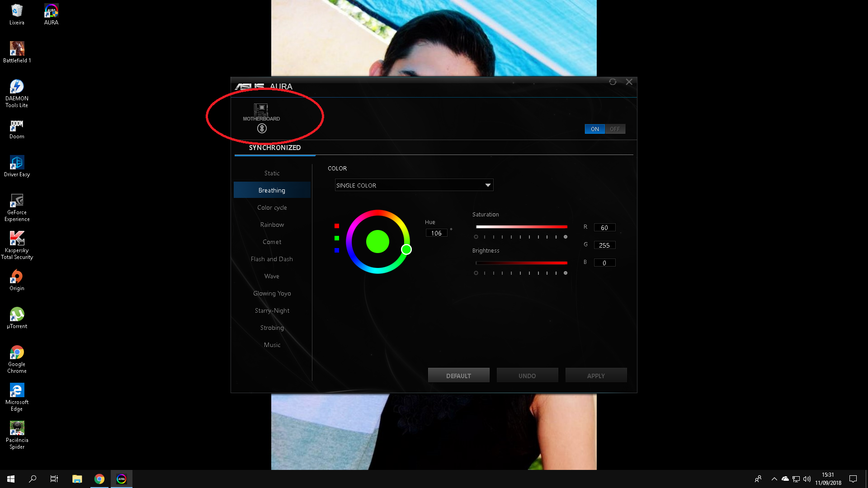Image resolution: width=868 pixels, height=488 pixels.
Task: Select the Origin desktop icon
Action: pyautogui.click(x=17, y=280)
